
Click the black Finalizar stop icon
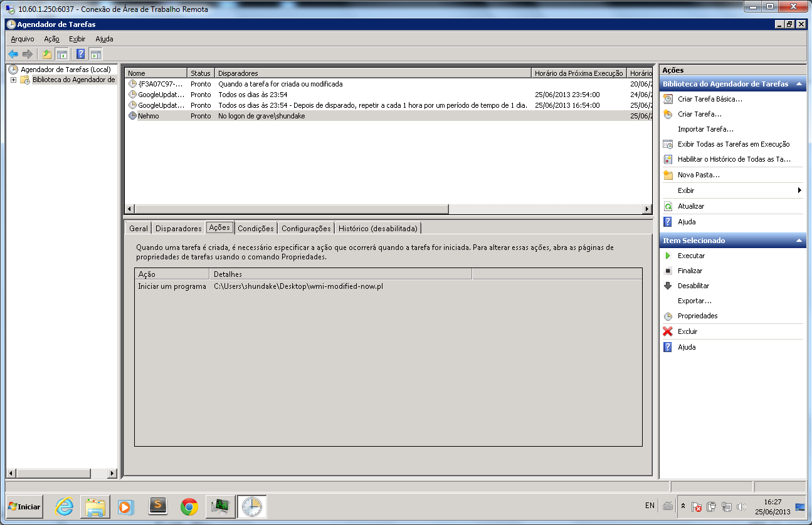pyautogui.click(x=668, y=271)
